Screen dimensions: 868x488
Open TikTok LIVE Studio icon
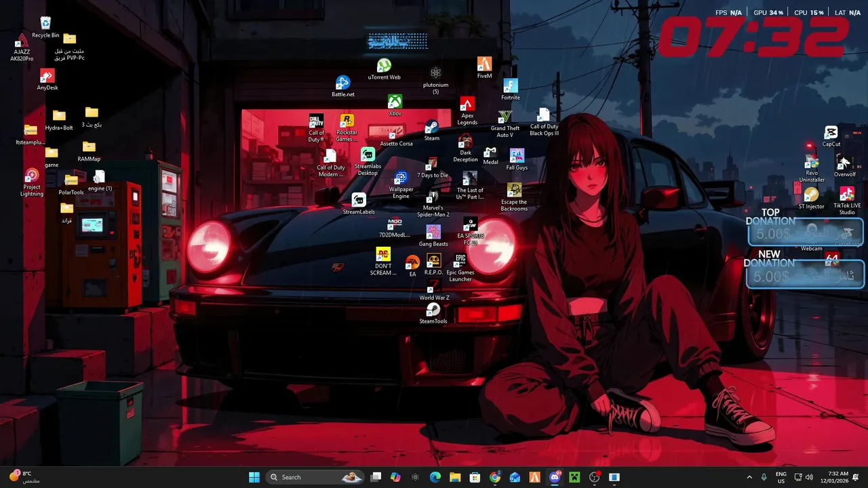[x=847, y=201]
